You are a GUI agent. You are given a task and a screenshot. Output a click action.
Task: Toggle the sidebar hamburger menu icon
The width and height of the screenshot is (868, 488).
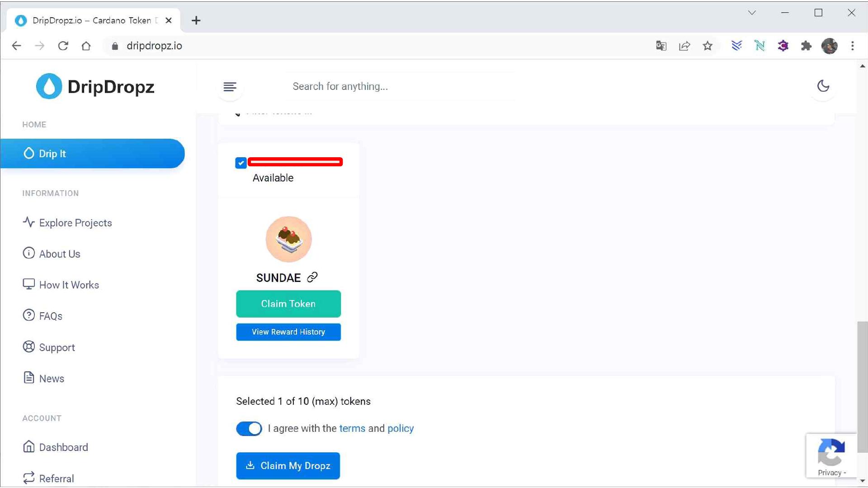point(230,86)
